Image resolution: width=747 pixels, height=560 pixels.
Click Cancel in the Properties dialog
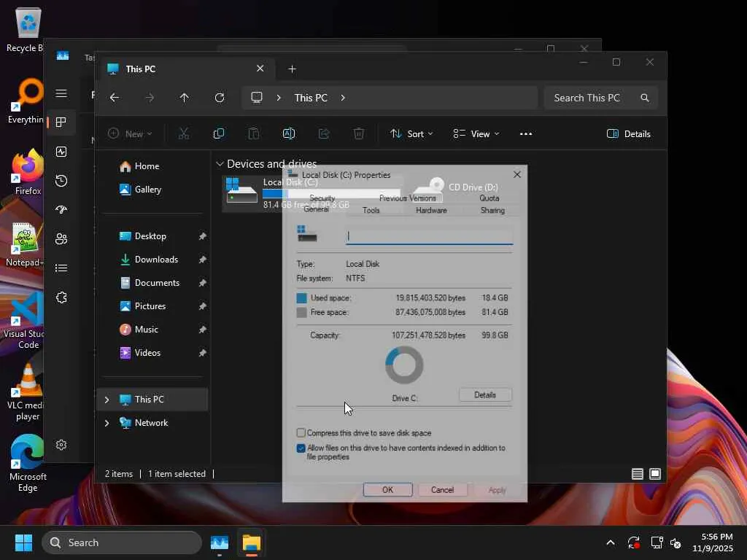(x=443, y=489)
